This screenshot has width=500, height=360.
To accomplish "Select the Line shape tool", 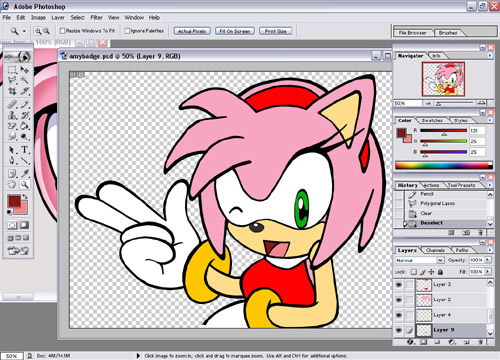I will tap(24, 160).
